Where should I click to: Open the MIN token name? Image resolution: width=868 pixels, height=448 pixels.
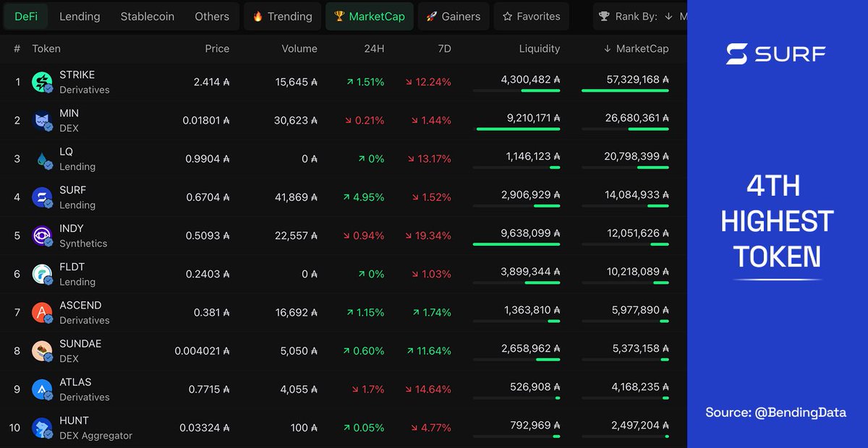tap(69, 113)
